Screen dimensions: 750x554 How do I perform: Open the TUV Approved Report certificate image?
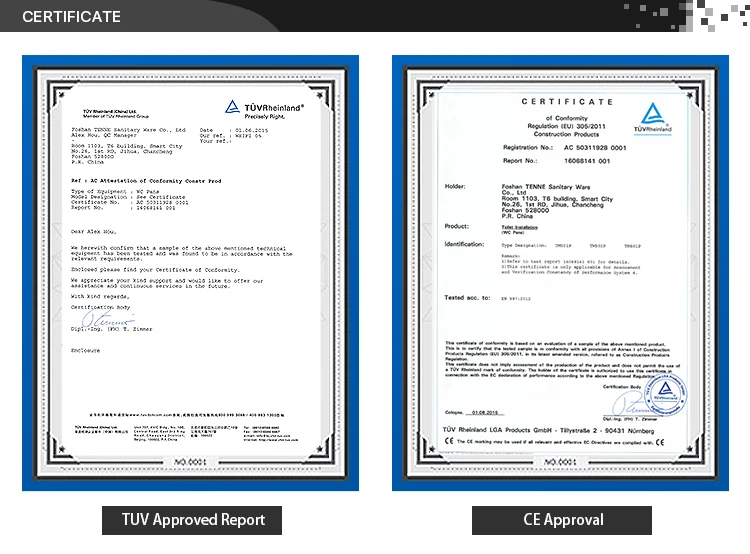coord(190,273)
